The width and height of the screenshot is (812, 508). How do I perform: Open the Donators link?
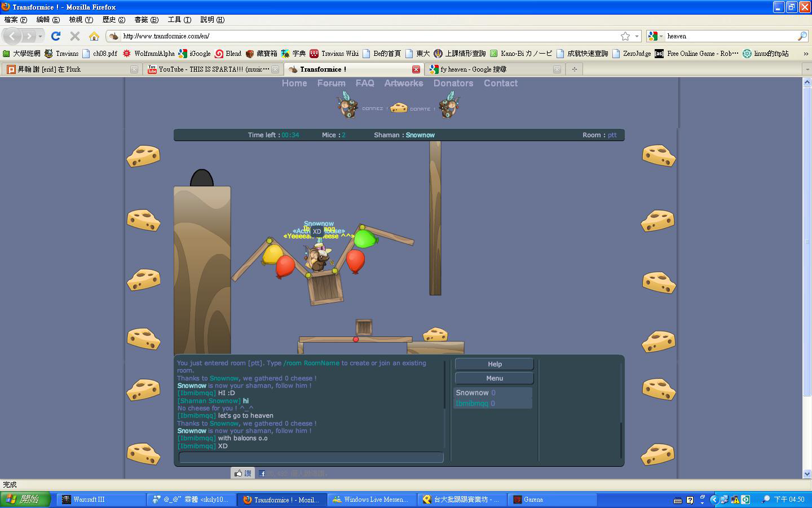coord(453,83)
